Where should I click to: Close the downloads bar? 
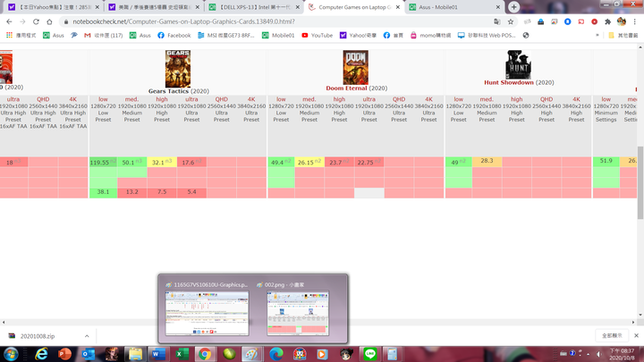point(636,336)
